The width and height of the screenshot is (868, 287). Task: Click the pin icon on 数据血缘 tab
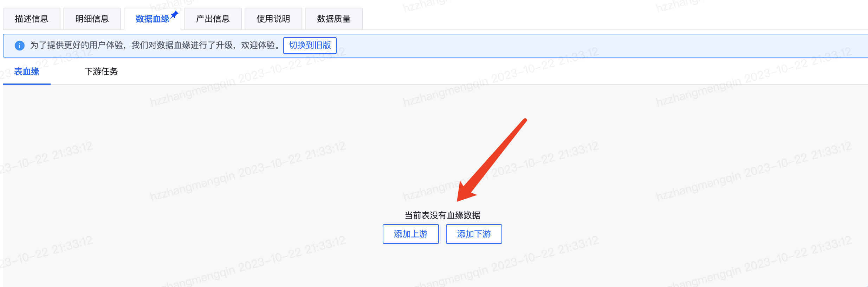pos(174,15)
